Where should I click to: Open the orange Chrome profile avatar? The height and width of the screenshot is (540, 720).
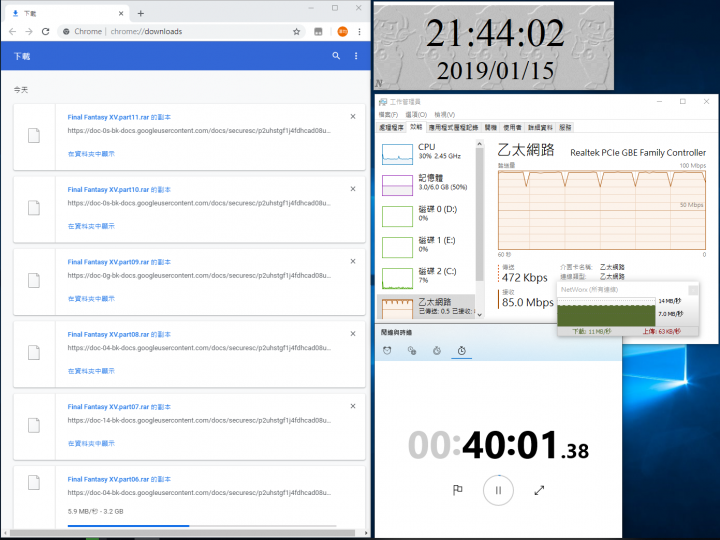coord(343,32)
